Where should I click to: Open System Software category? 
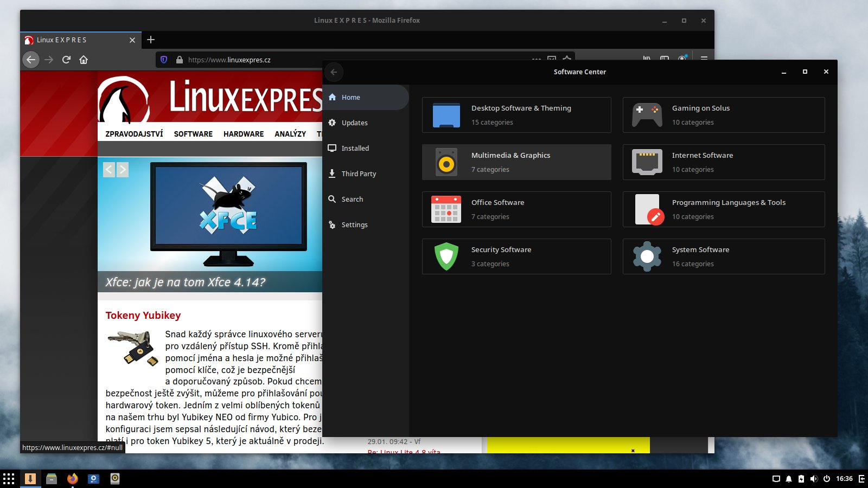[724, 256]
